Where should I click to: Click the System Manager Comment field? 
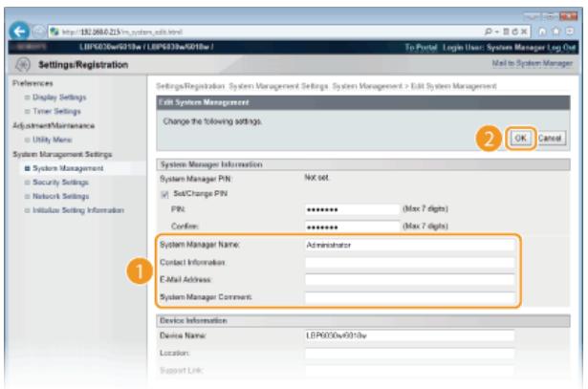click(x=409, y=297)
